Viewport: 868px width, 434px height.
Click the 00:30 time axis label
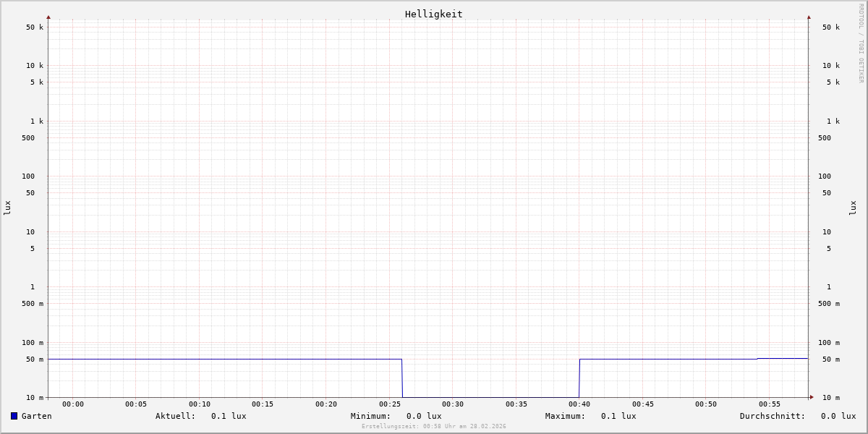(x=453, y=404)
